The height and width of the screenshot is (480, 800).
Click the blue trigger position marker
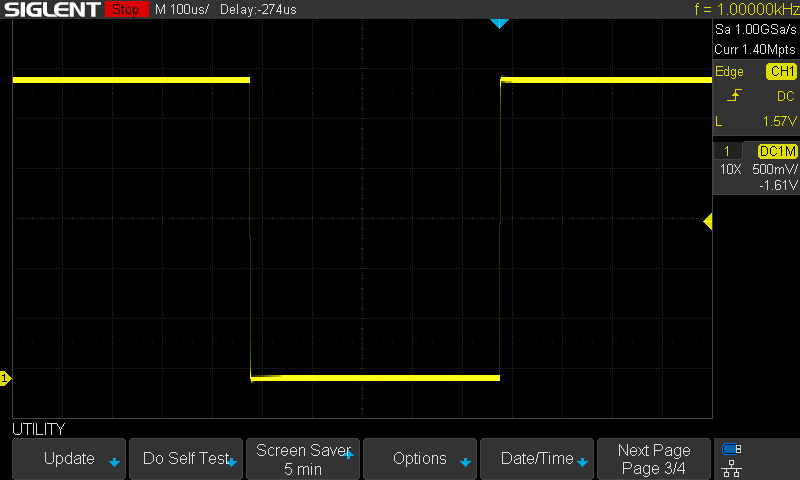point(499,23)
